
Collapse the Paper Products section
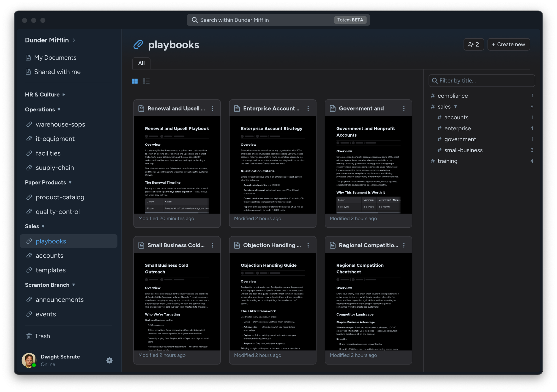tap(70, 183)
